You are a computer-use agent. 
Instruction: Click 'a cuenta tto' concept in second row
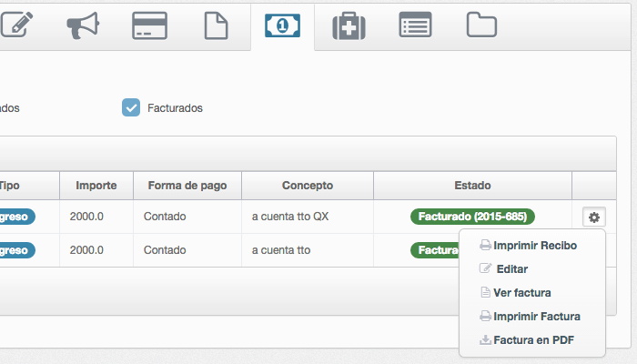pyautogui.click(x=281, y=250)
